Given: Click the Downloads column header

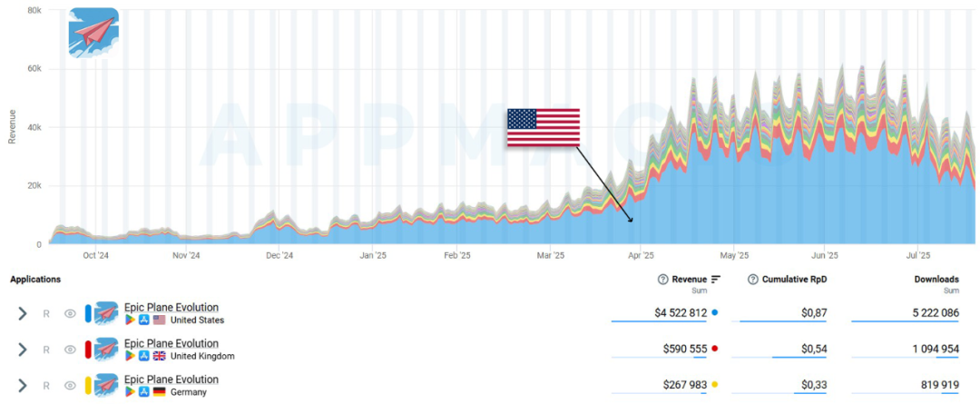Looking at the screenshot, I should click(x=936, y=280).
